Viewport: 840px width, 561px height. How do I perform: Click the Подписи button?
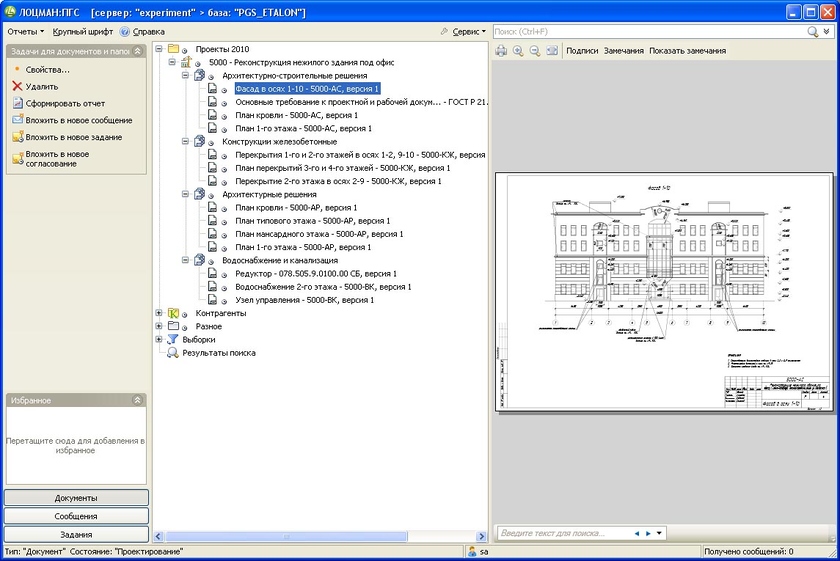tap(582, 51)
